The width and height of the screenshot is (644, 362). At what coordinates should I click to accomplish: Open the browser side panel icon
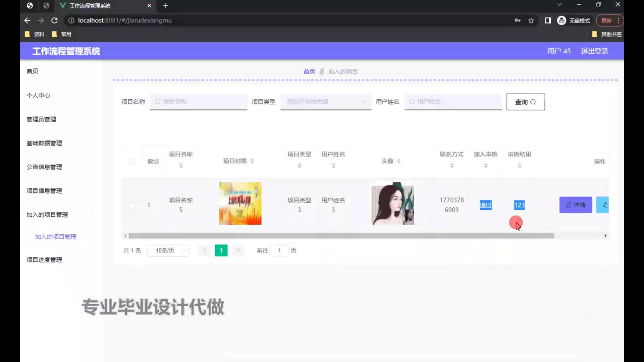[x=548, y=20]
